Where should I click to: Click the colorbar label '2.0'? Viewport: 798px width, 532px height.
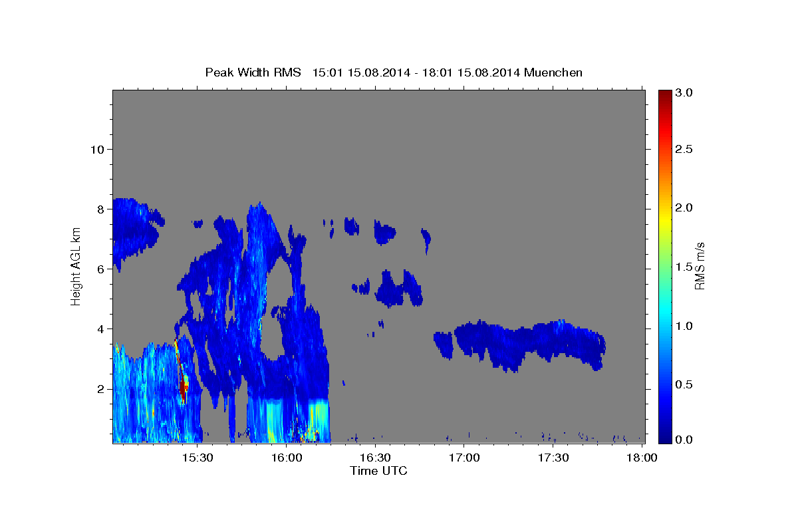pos(683,207)
